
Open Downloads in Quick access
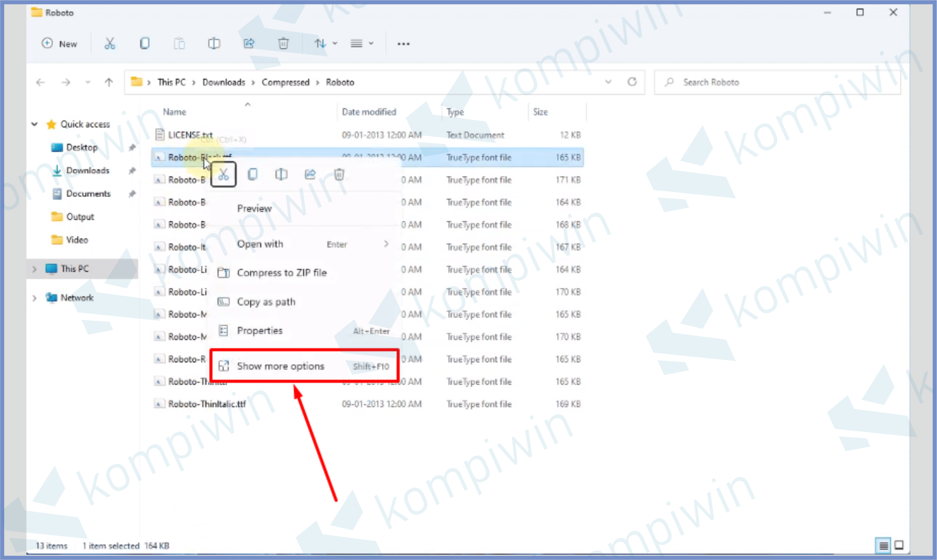88,171
